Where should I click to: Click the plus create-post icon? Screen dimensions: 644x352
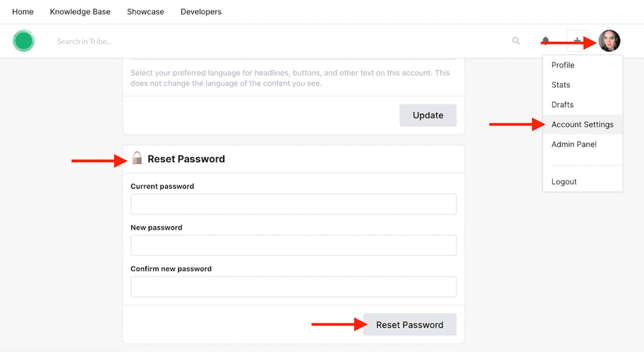tap(577, 41)
